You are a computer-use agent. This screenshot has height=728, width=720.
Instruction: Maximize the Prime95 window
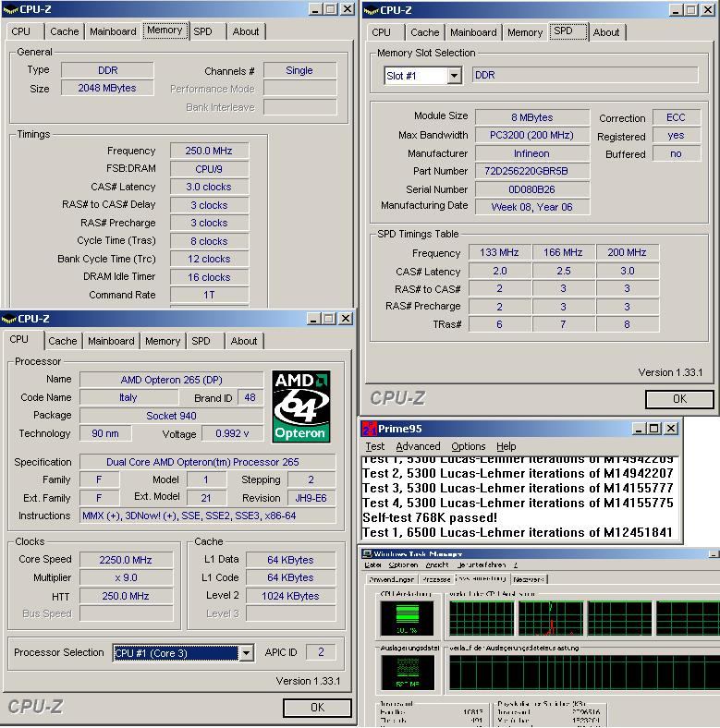pyautogui.click(x=654, y=429)
